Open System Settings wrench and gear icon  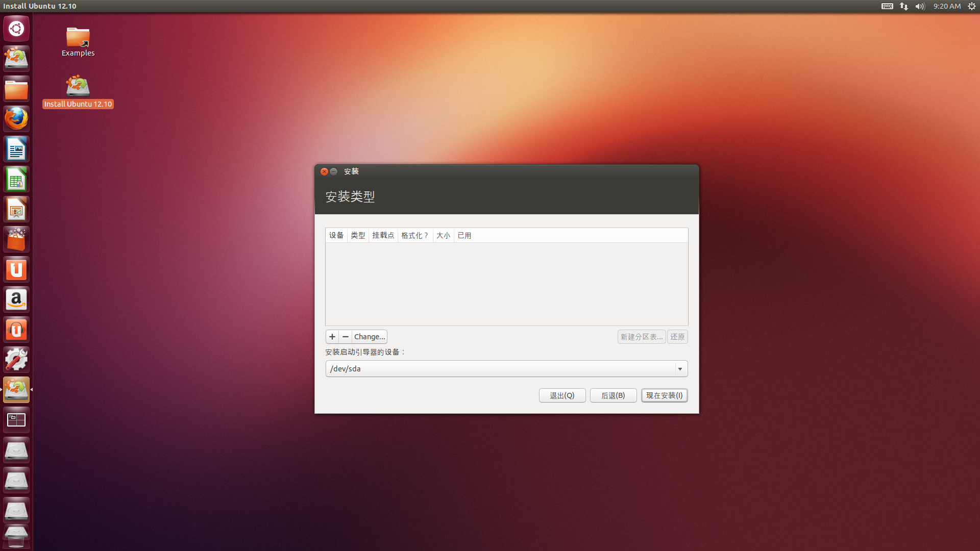click(x=16, y=360)
